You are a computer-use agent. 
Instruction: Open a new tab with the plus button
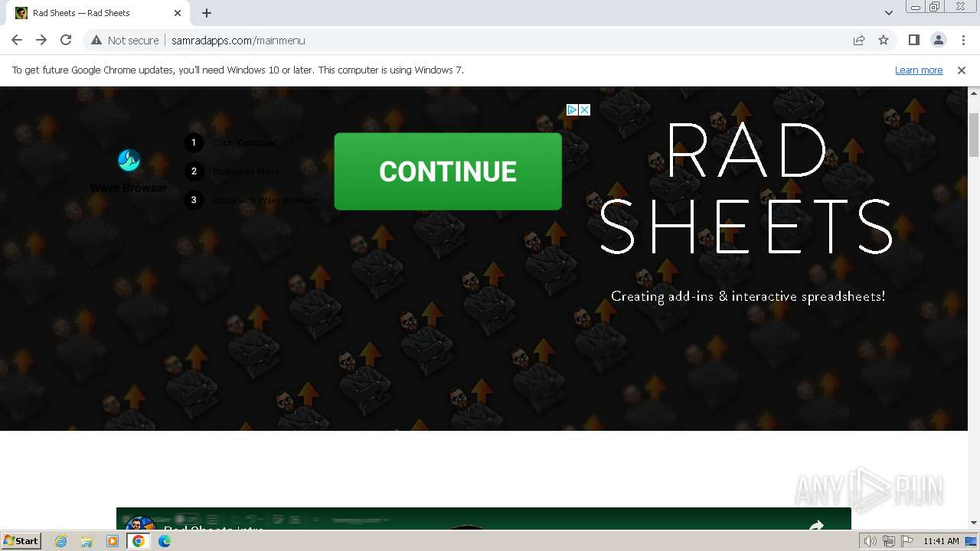click(x=207, y=13)
